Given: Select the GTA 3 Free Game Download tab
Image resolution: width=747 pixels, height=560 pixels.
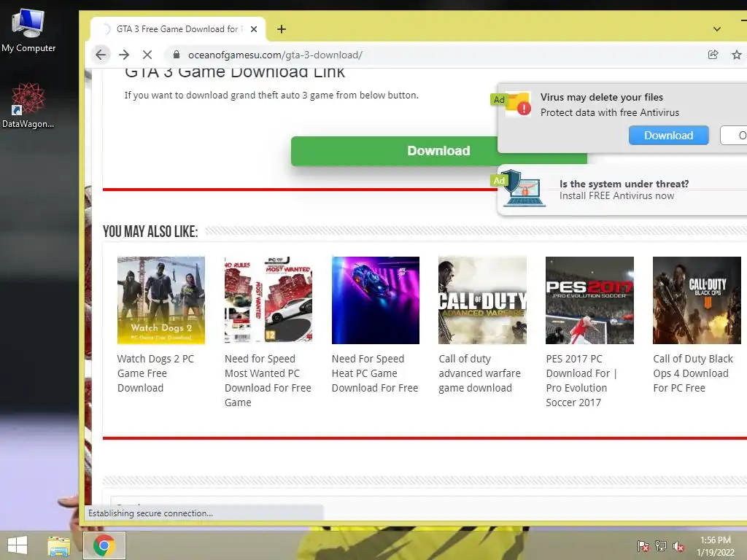Looking at the screenshot, I should [x=177, y=29].
